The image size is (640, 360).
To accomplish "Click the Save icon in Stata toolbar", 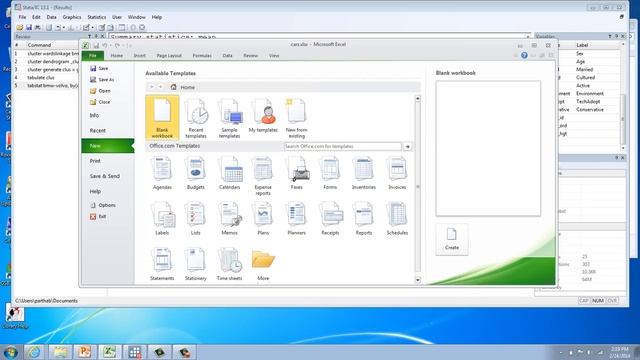I will [29, 27].
